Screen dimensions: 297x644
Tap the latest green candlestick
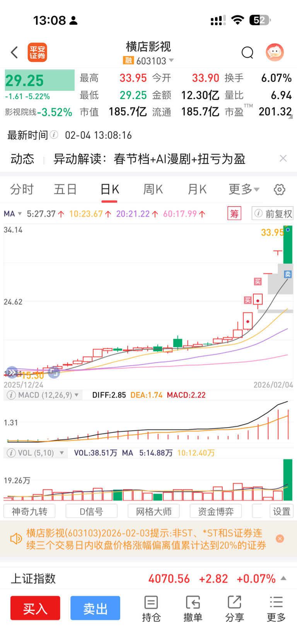(x=288, y=245)
